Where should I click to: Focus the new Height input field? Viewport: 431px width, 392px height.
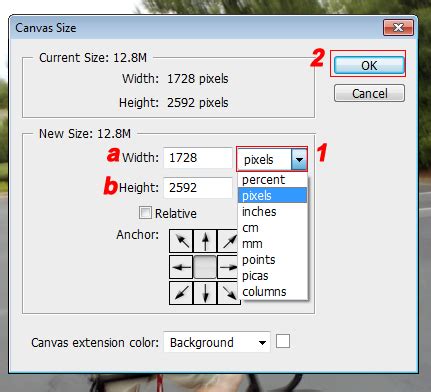tap(198, 188)
